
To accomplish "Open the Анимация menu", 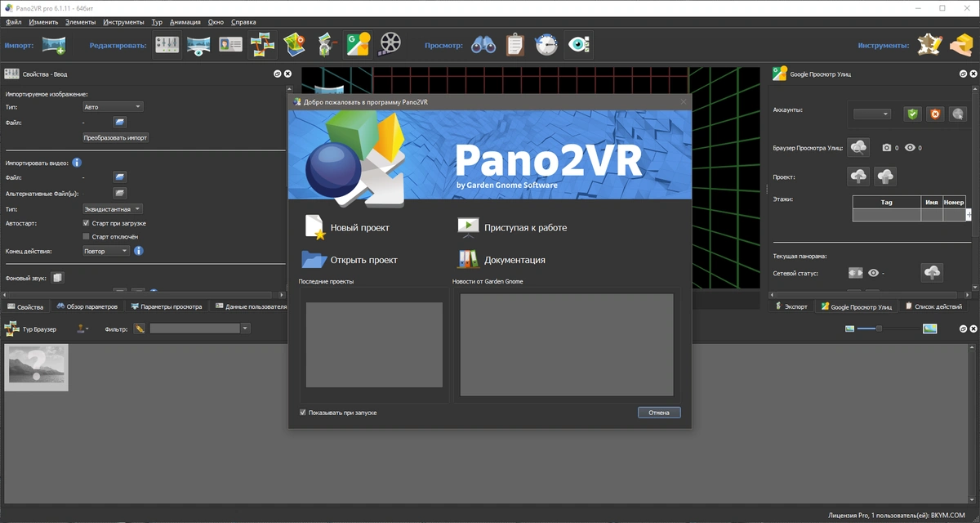I will (x=185, y=22).
